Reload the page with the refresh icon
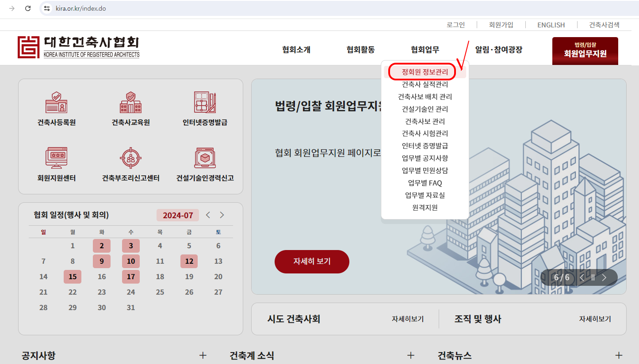This screenshot has width=639, height=364. coord(28,8)
